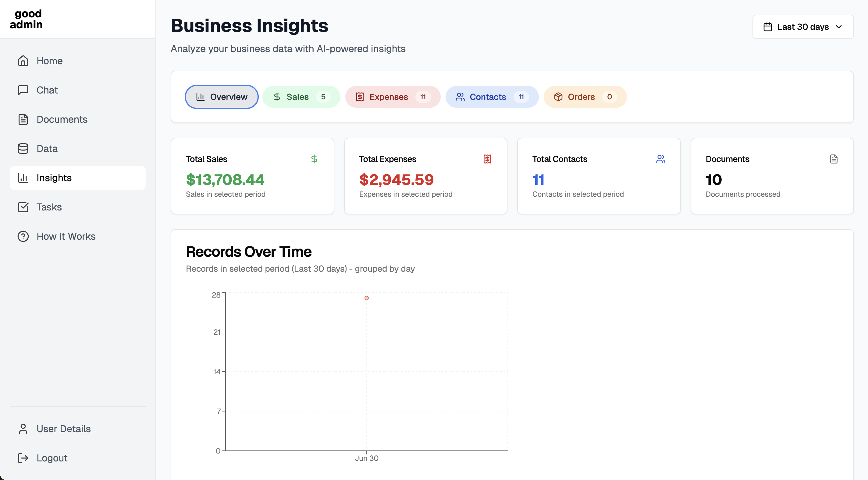Select the Contacts filter pill
Screen dimensions: 868x480
click(x=492, y=97)
